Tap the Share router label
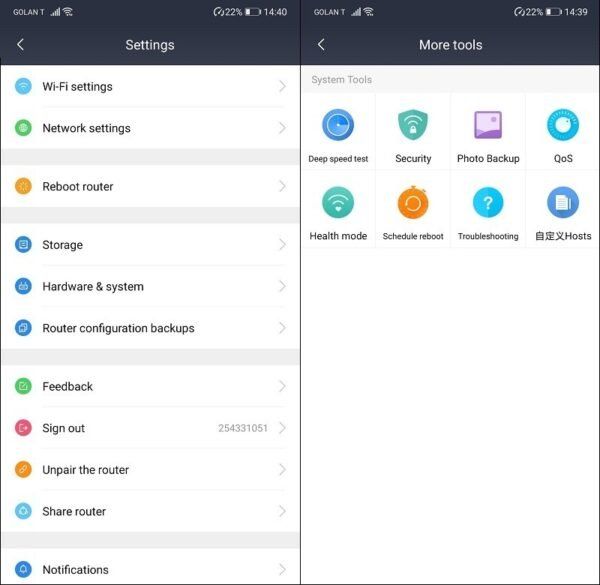This screenshot has width=600, height=585. coord(74,511)
